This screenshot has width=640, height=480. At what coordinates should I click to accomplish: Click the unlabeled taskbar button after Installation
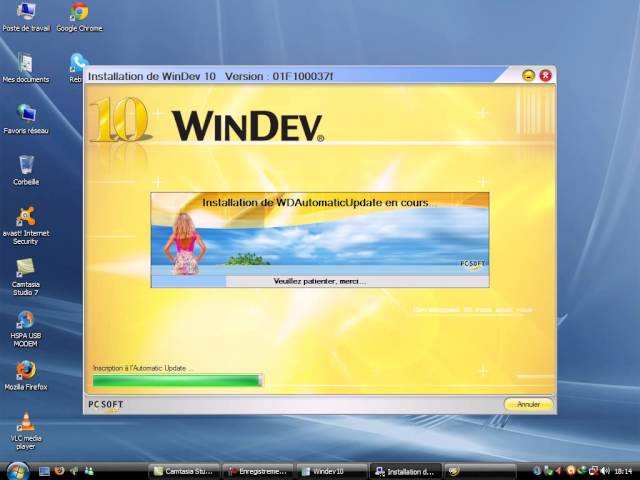pos(480,471)
